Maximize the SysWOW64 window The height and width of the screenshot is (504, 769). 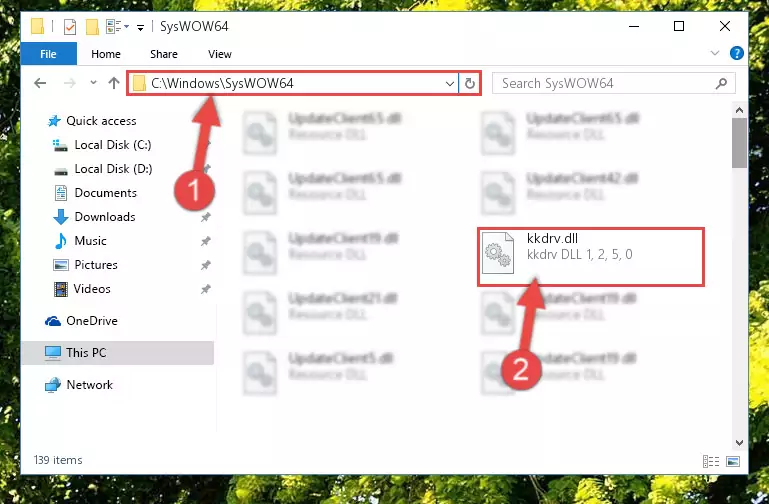[679, 26]
